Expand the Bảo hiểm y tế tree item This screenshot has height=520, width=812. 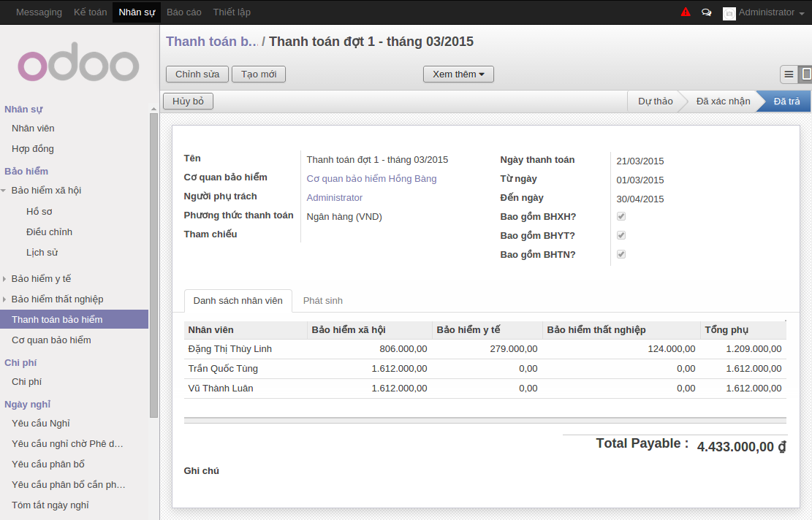tap(7, 278)
